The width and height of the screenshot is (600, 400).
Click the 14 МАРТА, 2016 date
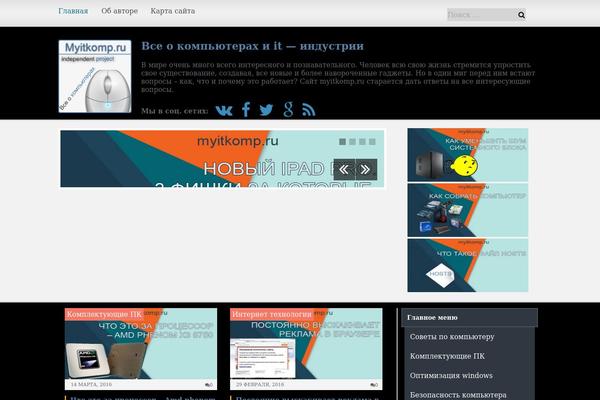(x=91, y=384)
